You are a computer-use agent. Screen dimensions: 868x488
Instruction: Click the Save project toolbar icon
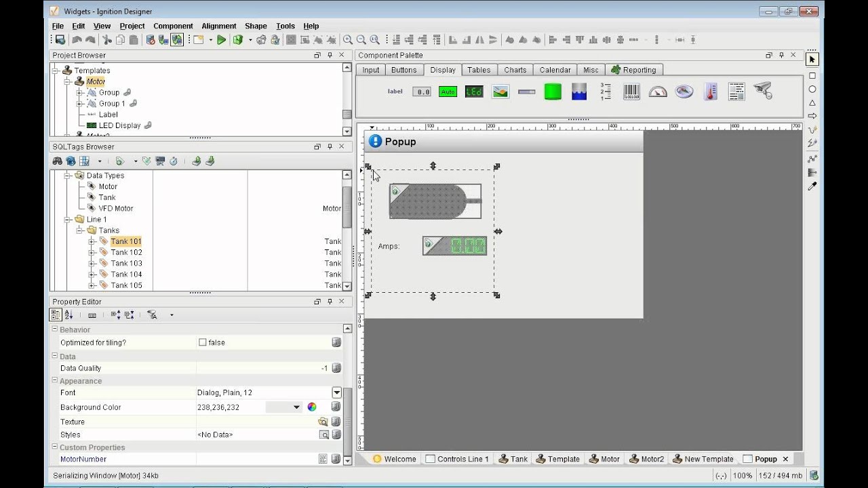pos(60,40)
